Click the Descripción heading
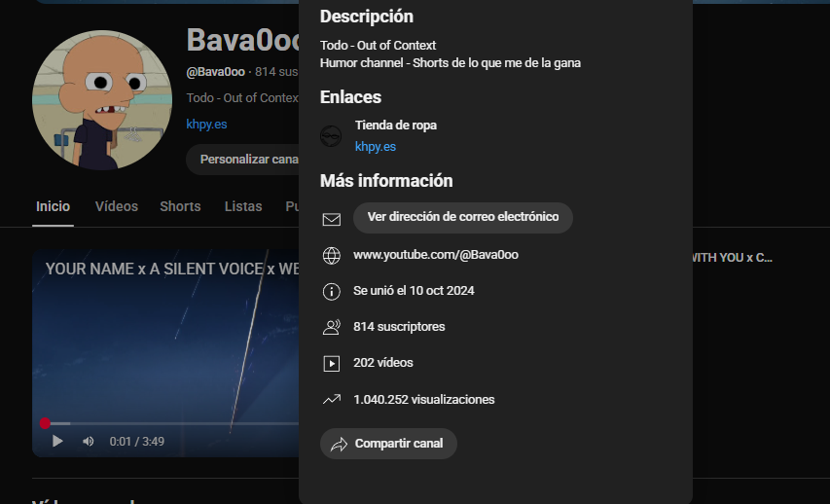830x504 pixels. point(367,17)
